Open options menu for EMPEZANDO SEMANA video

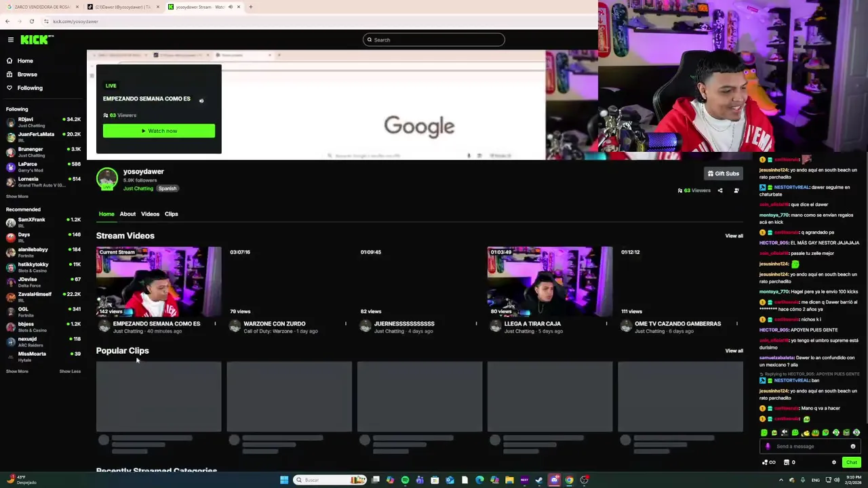coord(215,324)
